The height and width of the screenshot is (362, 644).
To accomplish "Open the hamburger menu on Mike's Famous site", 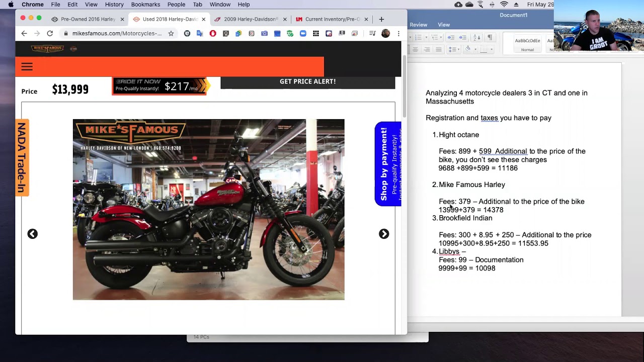I will tap(27, 66).
